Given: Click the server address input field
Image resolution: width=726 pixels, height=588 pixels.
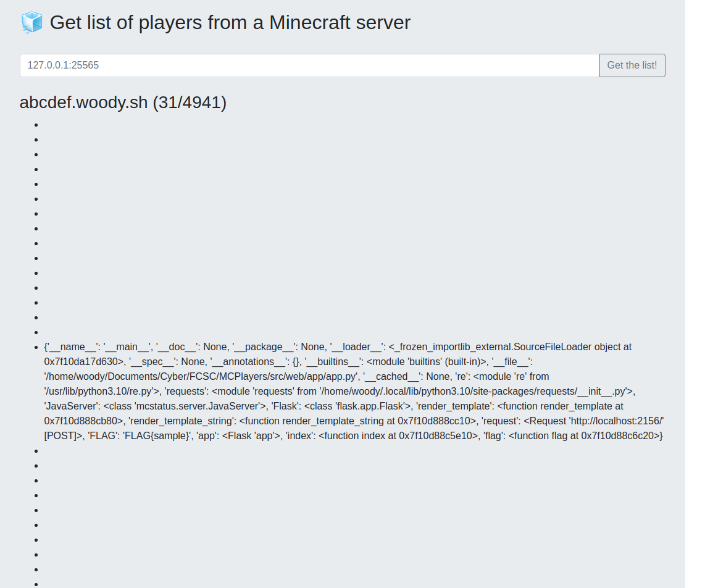Looking at the screenshot, I should pos(309,65).
